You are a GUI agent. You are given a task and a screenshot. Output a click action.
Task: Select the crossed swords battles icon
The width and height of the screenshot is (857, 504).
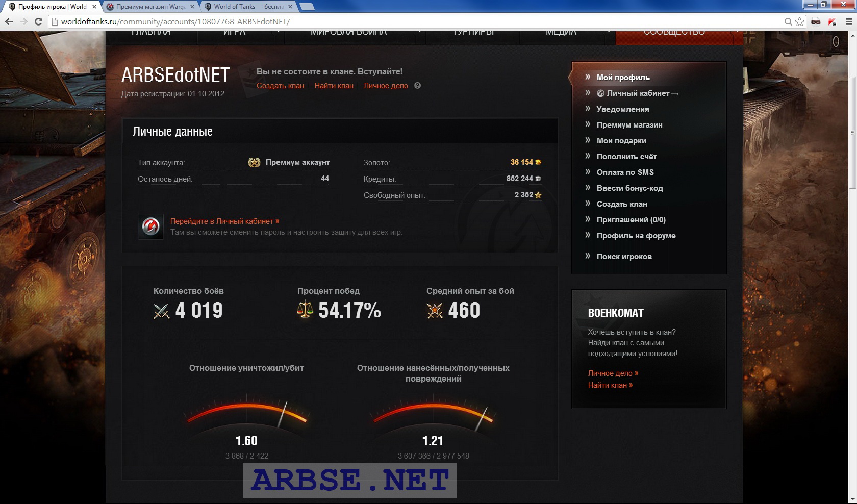161,311
